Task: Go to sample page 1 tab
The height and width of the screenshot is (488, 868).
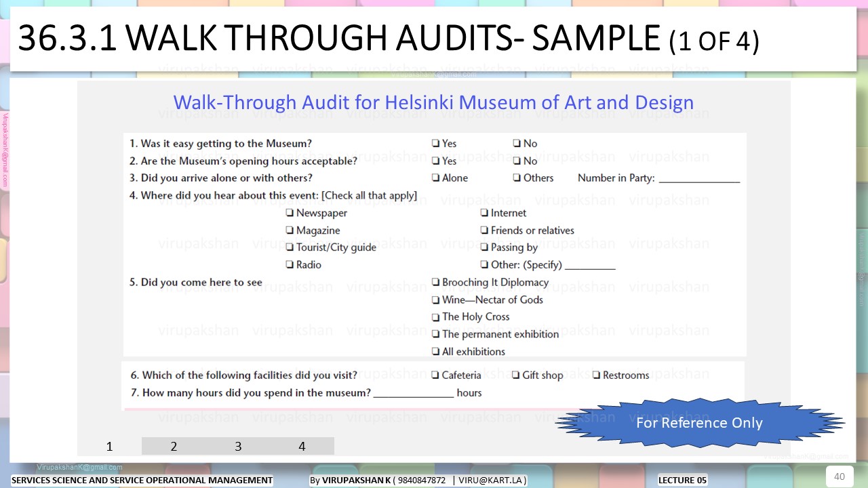Action: [x=109, y=446]
